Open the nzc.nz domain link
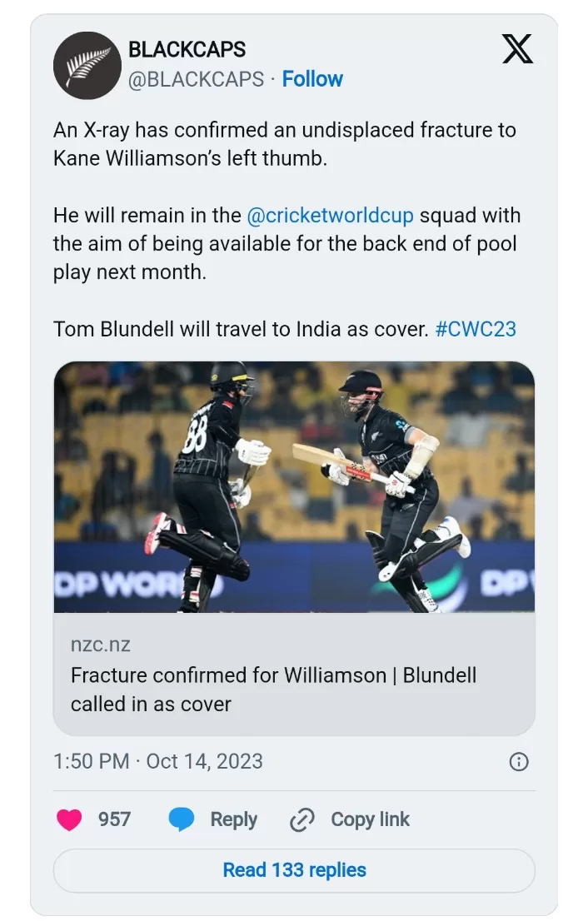The height and width of the screenshot is (921, 588). click(x=101, y=645)
